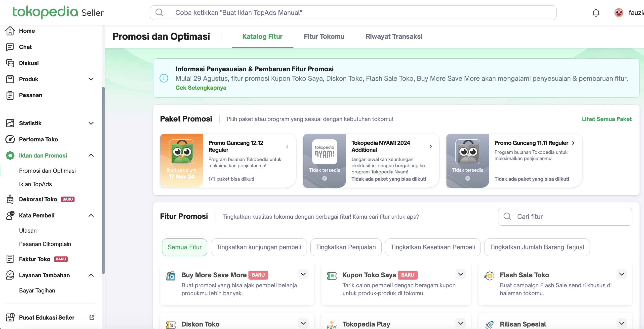Image resolution: width=644 pixels, height=329 pixels.
Task: Click the Cek Selengkapnya link
Action: (201, 88)
